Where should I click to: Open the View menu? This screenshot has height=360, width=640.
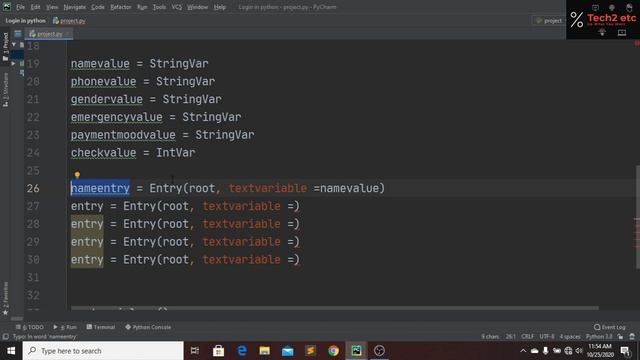click(x=52, y=7)
